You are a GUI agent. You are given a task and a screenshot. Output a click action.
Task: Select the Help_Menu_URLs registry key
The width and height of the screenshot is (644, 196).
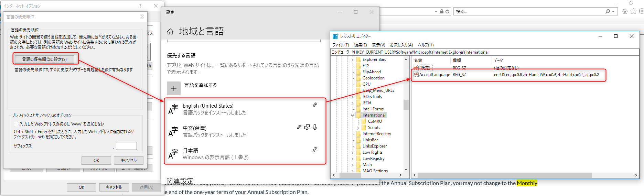tap(378, 90)
